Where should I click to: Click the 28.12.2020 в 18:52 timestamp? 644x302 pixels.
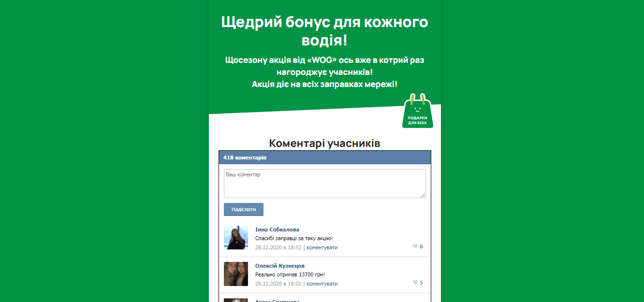pyautogui.click(x=278, y=247)
